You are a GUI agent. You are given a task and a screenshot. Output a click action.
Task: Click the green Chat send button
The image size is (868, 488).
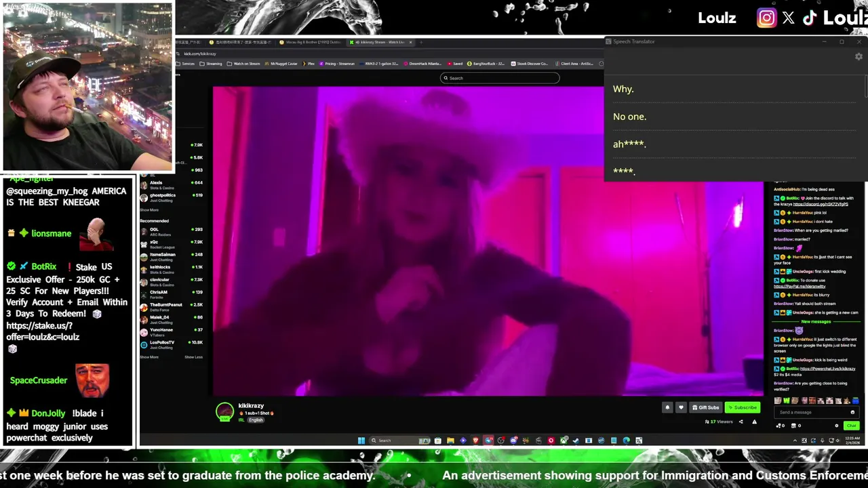[x=851, y=426]
